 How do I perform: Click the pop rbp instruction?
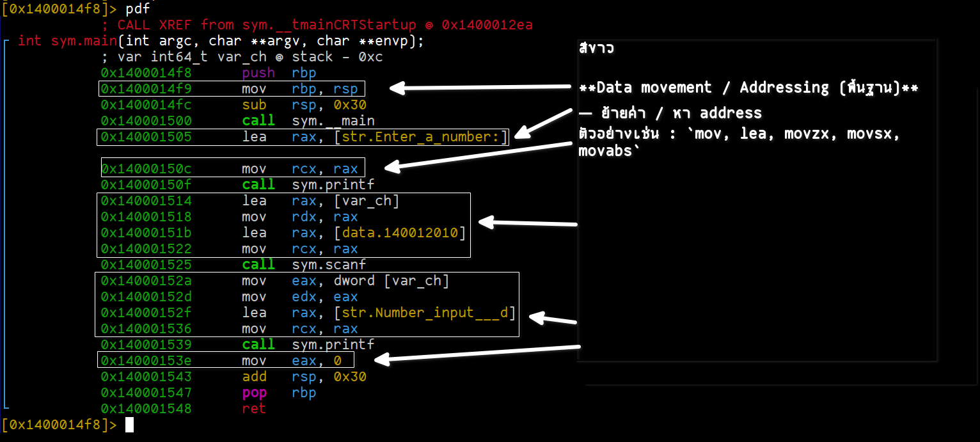coord(279,393)
